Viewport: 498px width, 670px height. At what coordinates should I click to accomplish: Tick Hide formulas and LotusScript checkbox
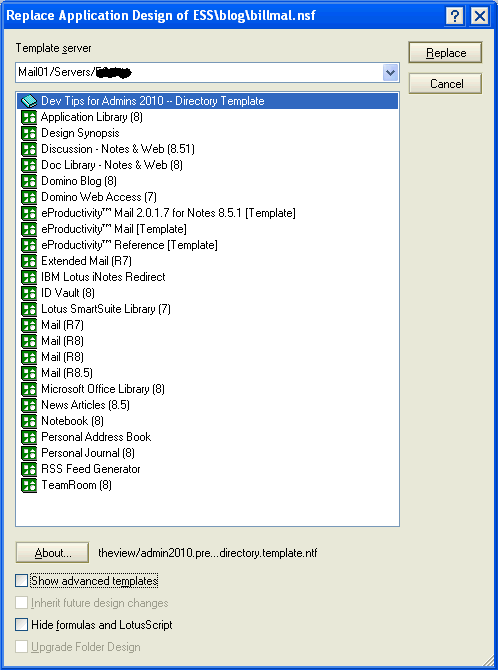pos(21,625)
